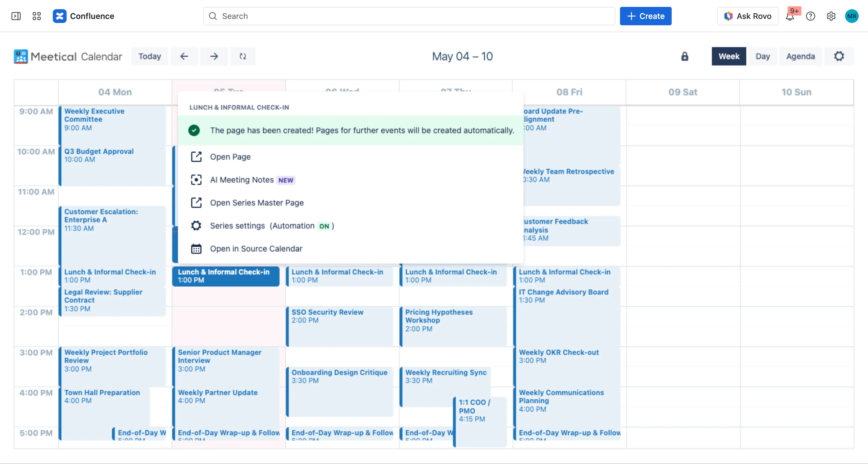This screenshot has height=464, width=868.
Task: Click the lock icon near view switcher
Action: click(684, 56)
